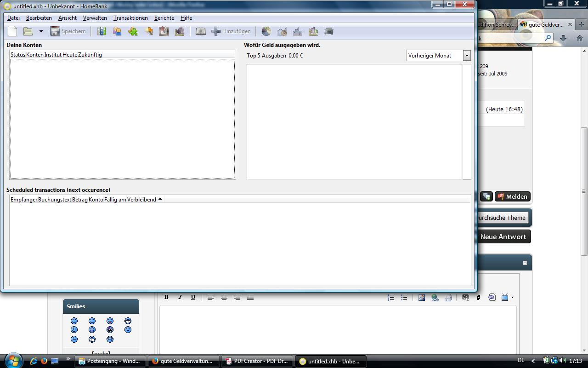This screenshot has width=588, height=368.
Task: Open the vehicle cost car icon
Action: point(329,31)
